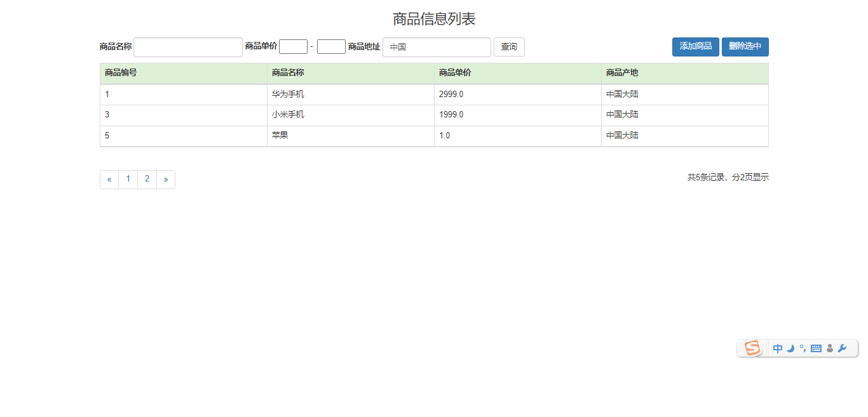This screenshot has width=868, height=417.
Task: Focus the 商品名称 input field
Action: coord(188,47)
